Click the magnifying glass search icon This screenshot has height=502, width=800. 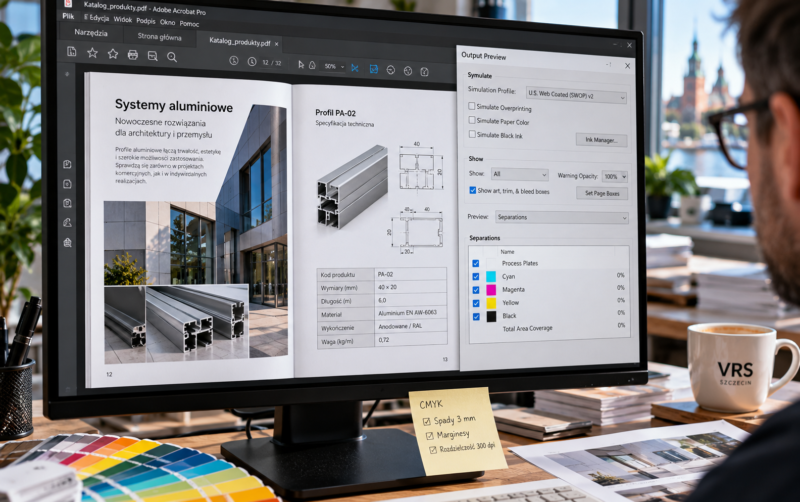tap(172, 57)
